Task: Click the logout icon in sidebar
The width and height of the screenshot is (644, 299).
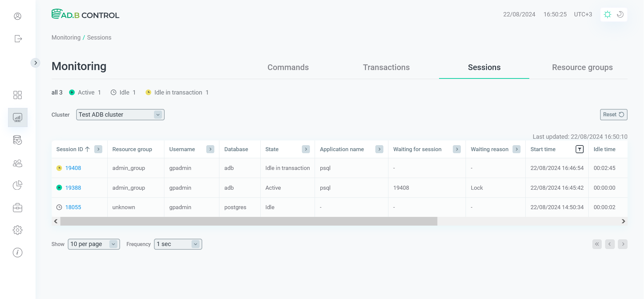Action: click(x=18, y=39)
